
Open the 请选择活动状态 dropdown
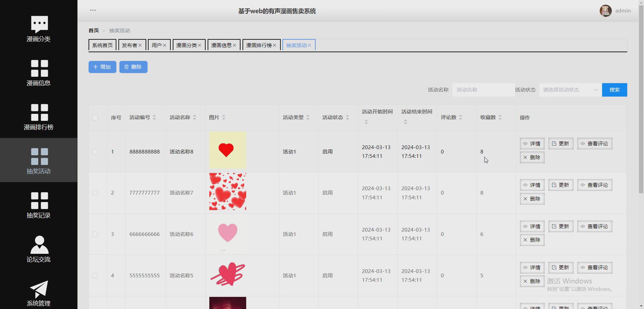(x=570, y=90)
